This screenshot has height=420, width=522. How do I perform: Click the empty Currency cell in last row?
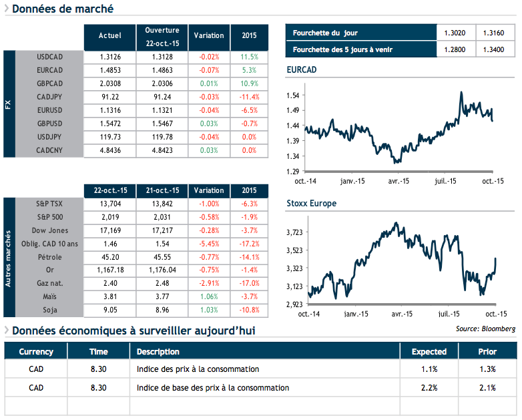click(x=36, y=405)
